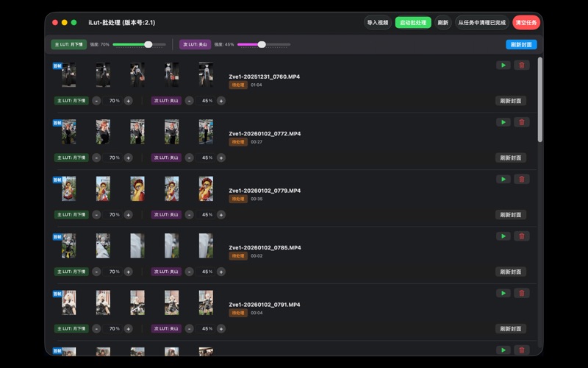Adjust the purple secondary LUT strength slider
Viewport: 588px width, 368px height.
coord(262,45)
